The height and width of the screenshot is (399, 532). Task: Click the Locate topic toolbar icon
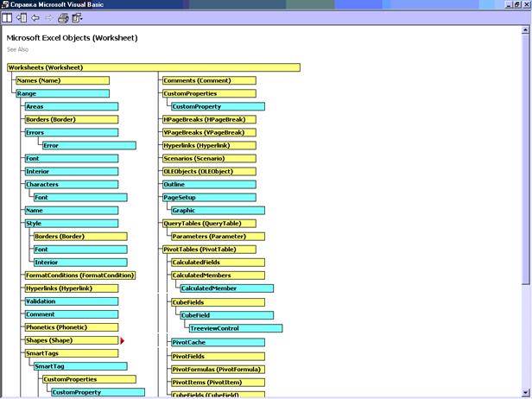click(x=22, y=17)
